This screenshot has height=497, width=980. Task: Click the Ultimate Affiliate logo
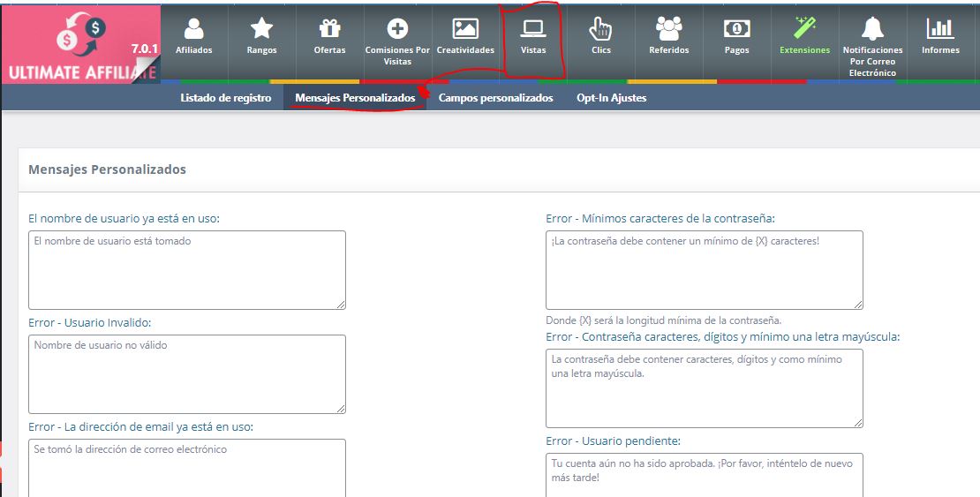pyautogui.click(x=81, y=44)
